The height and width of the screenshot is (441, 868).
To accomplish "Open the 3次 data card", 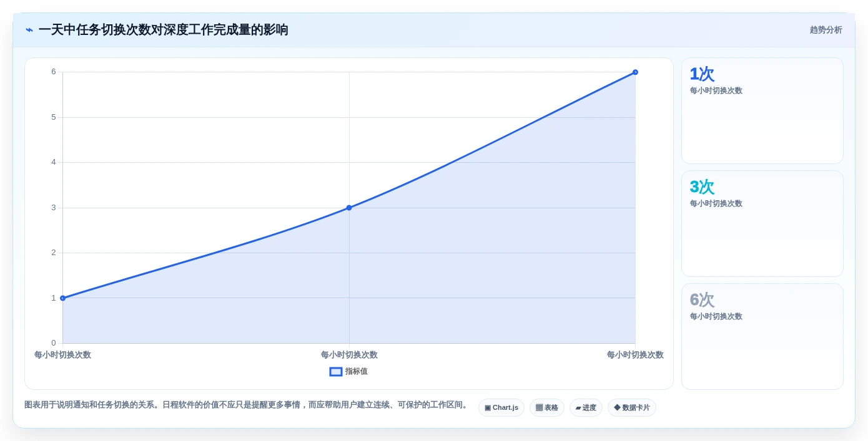I will [x=762, y=224].
